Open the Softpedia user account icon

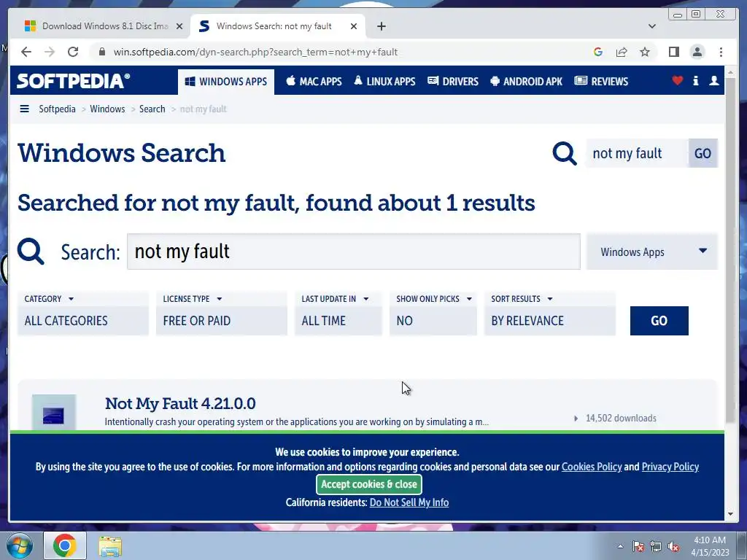(x=713, y=80)
